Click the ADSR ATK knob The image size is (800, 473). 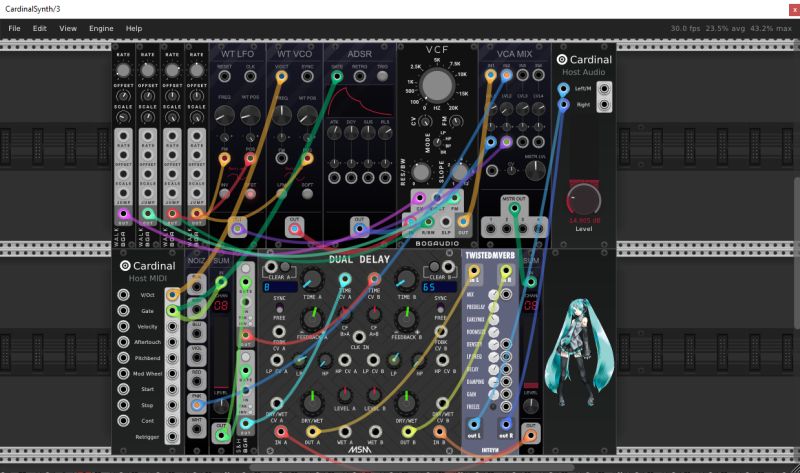pyautogui.click(x=334, y=133)
